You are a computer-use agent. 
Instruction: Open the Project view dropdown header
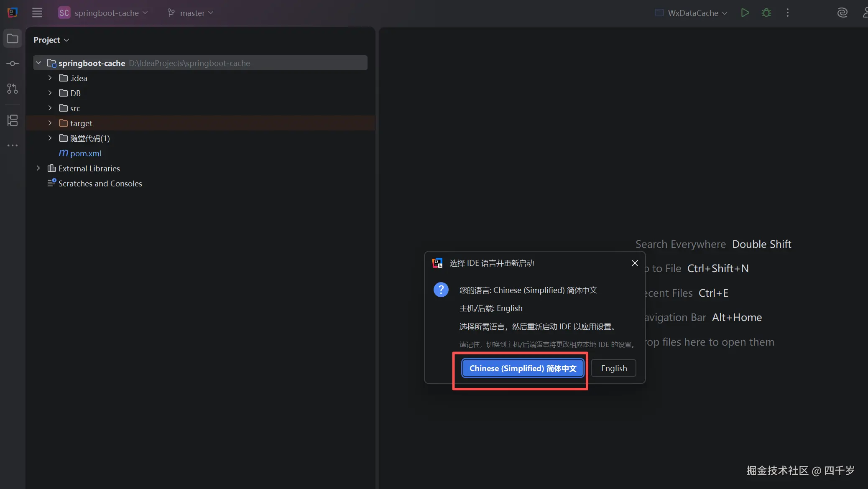[51, 40]
